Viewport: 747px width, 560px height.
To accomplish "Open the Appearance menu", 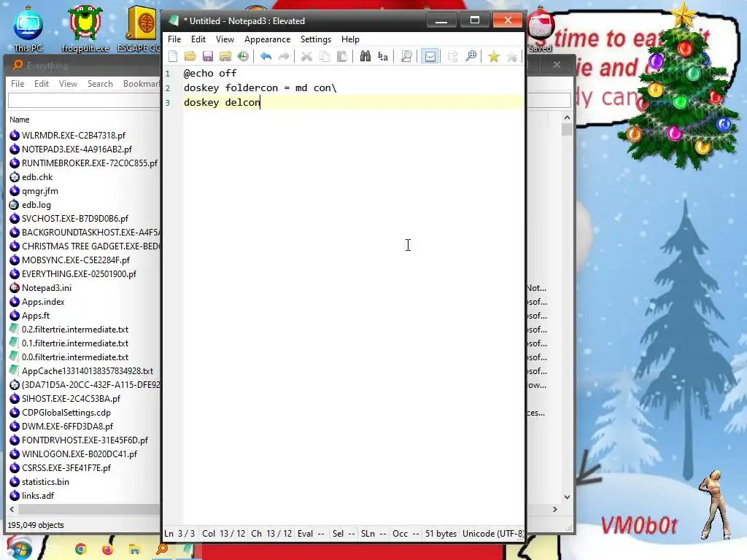I will 267,39.
